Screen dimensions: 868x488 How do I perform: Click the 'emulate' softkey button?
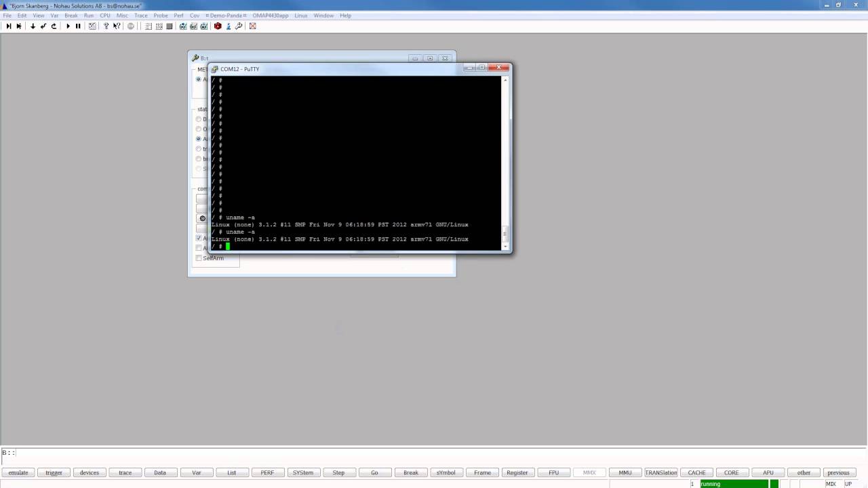[x=18, y=472]
